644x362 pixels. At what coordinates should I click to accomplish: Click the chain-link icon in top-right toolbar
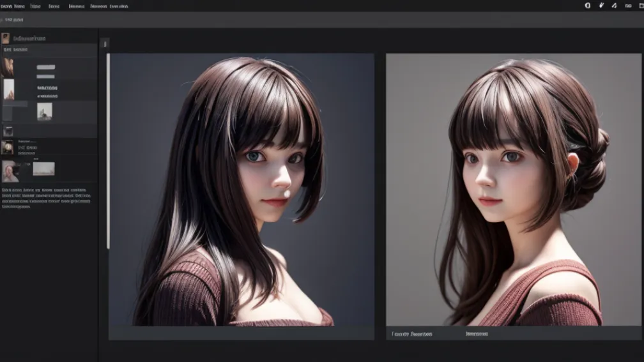tap(629, 6)
